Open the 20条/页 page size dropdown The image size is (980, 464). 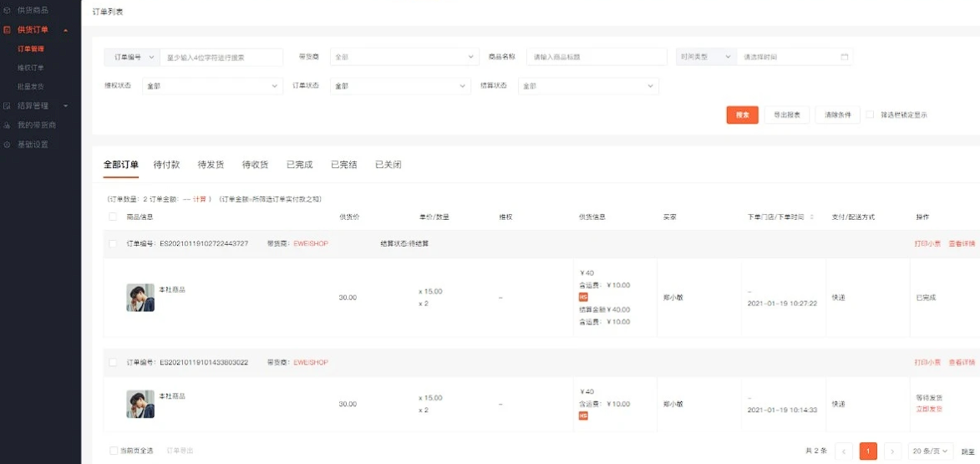point(932,451)
